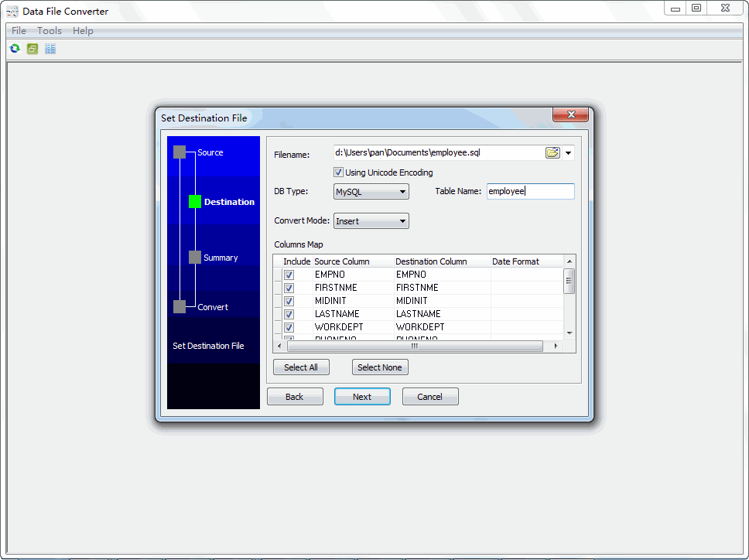
Task: Click the green Destination step marker
Action: [x=195, y=202]
